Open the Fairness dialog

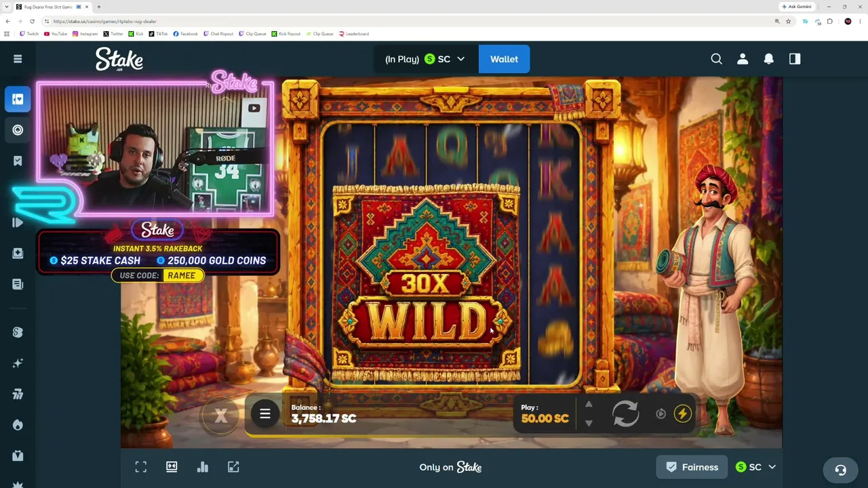(692, 467)
